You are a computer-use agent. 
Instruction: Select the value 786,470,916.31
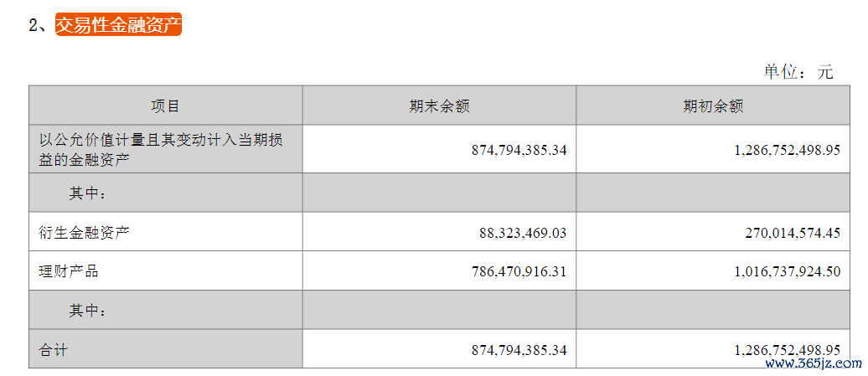(x=519, y=272)
